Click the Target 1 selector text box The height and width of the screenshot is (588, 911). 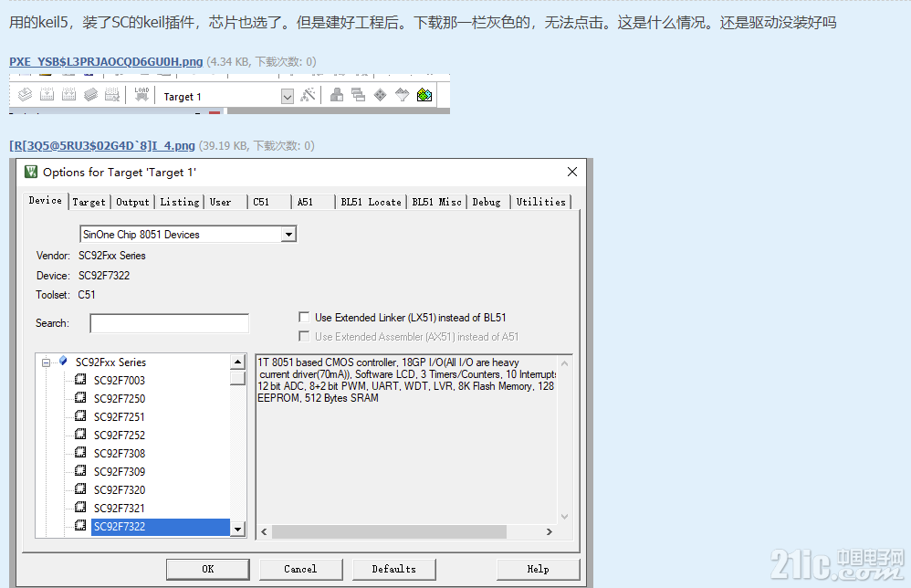[x=221, y=97]
